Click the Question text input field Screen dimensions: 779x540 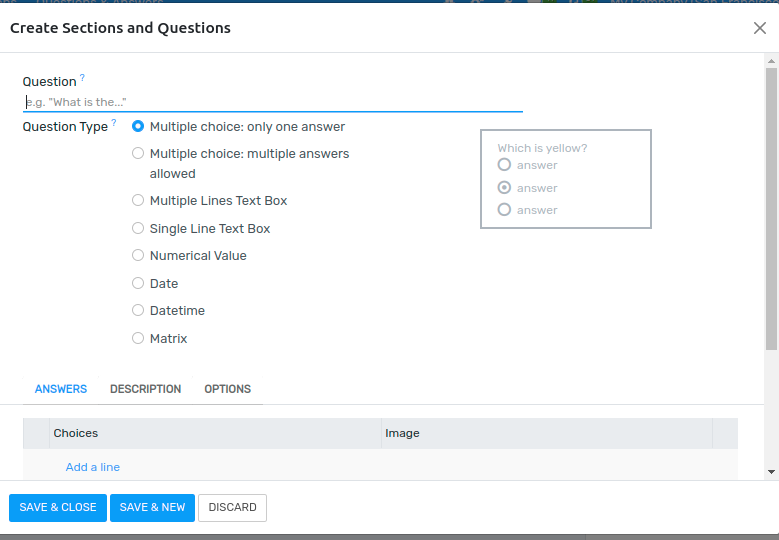(x=273, y=102)
